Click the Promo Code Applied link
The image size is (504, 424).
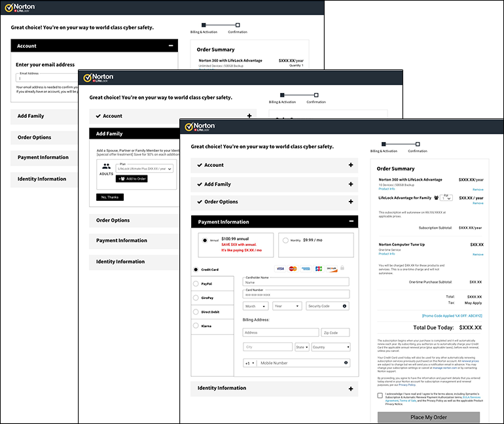(452, 316)
